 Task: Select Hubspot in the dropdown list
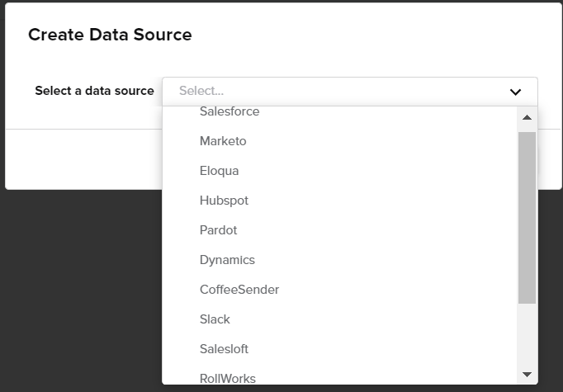pyautogui.click(x=339, y=201)
